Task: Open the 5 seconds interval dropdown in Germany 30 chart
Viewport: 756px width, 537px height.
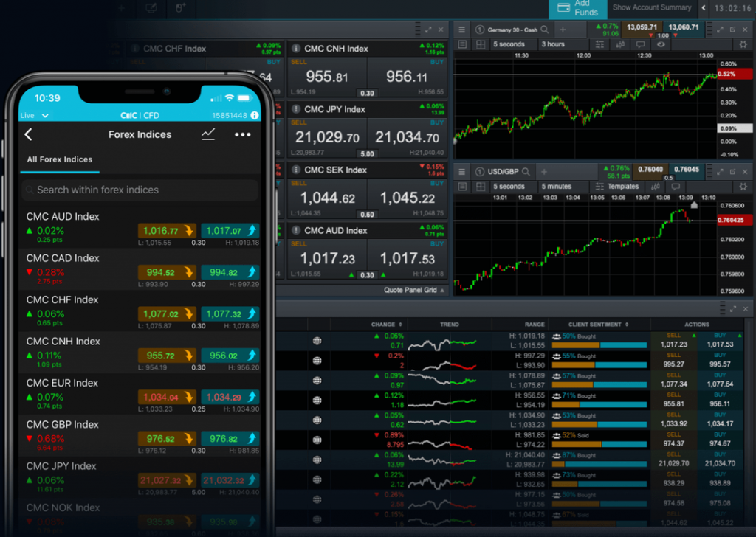Action: [509, 44]
